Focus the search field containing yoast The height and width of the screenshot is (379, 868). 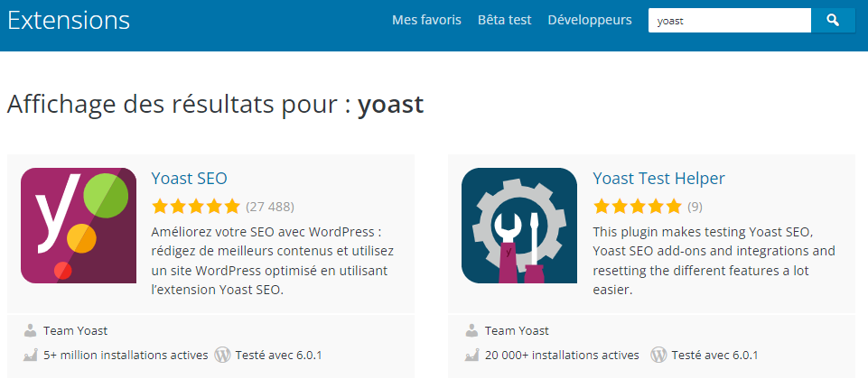729,20
